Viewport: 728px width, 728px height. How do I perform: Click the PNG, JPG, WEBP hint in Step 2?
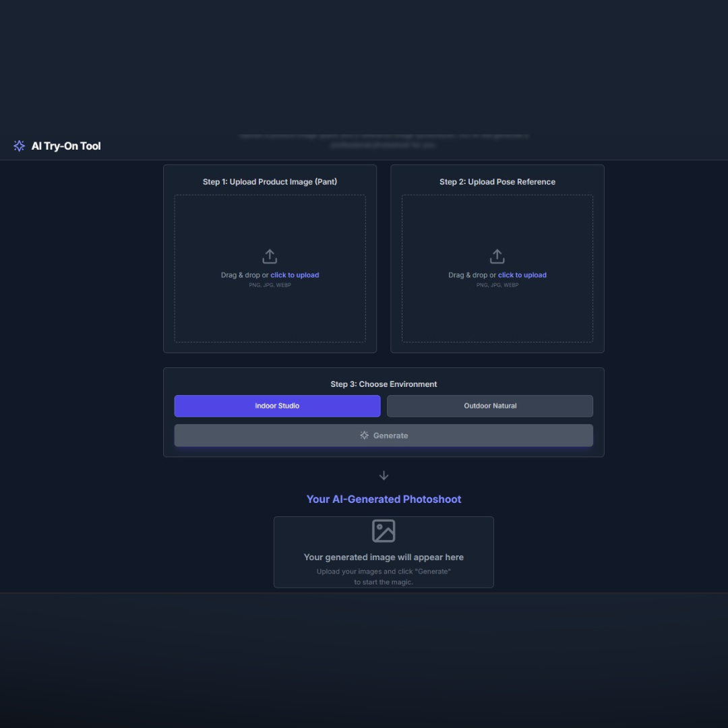pyautogui.click(x=497, y=285)
